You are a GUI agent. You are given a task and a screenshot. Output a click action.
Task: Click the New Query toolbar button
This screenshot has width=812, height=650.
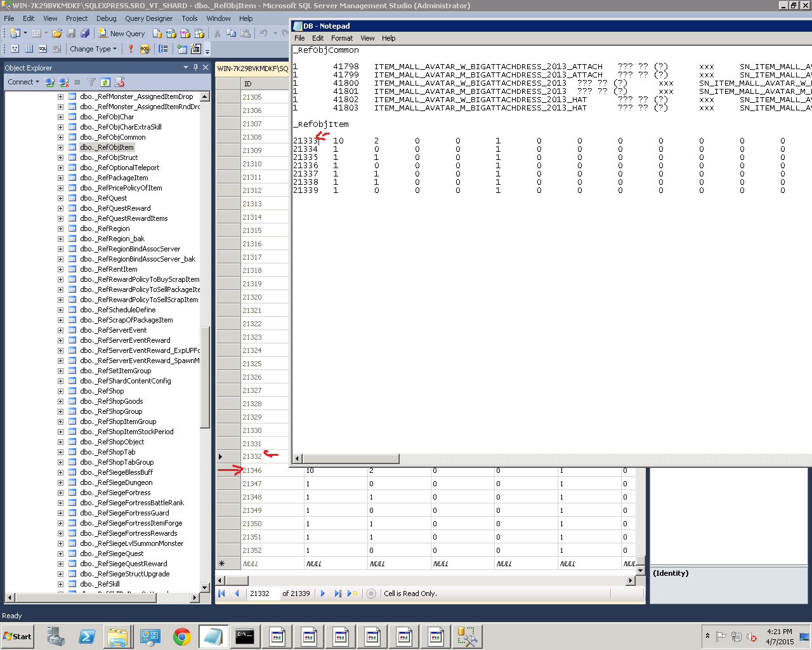coord(121,34)
